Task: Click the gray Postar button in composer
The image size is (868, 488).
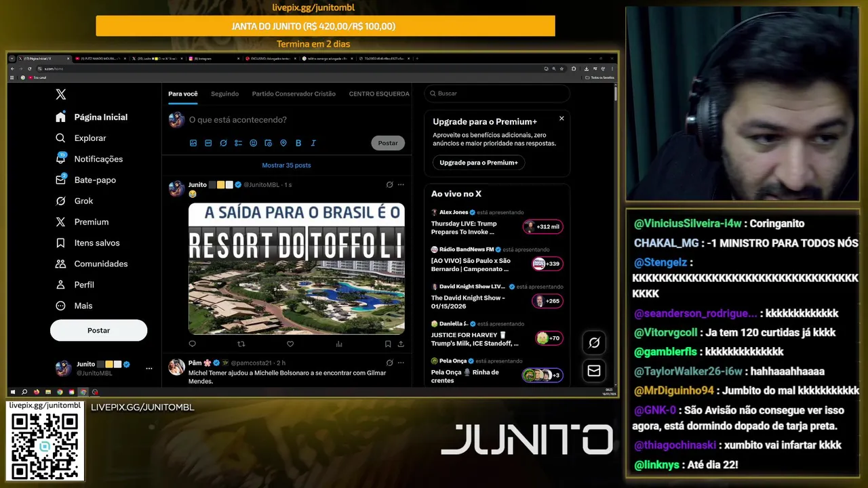Action: [x=388, y=143]
